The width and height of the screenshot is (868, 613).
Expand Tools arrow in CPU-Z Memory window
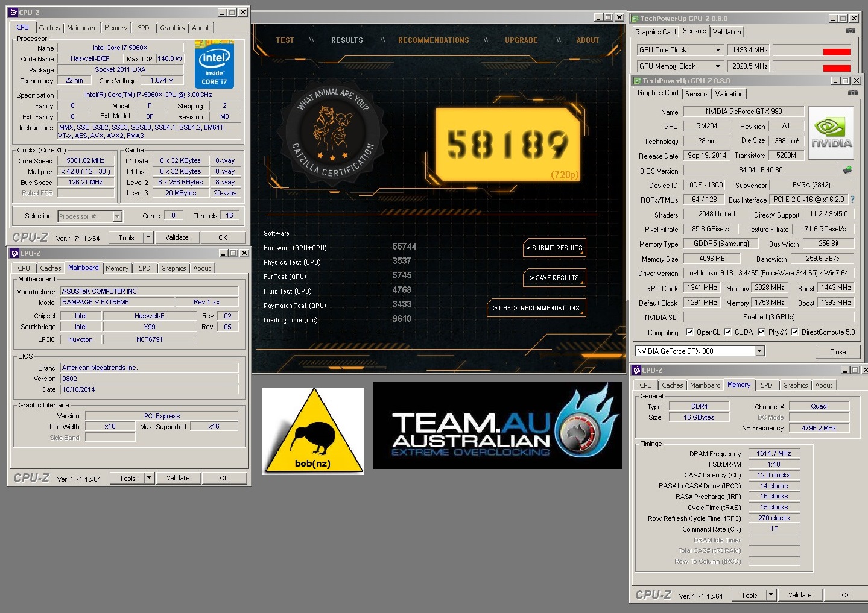point(771,595)
